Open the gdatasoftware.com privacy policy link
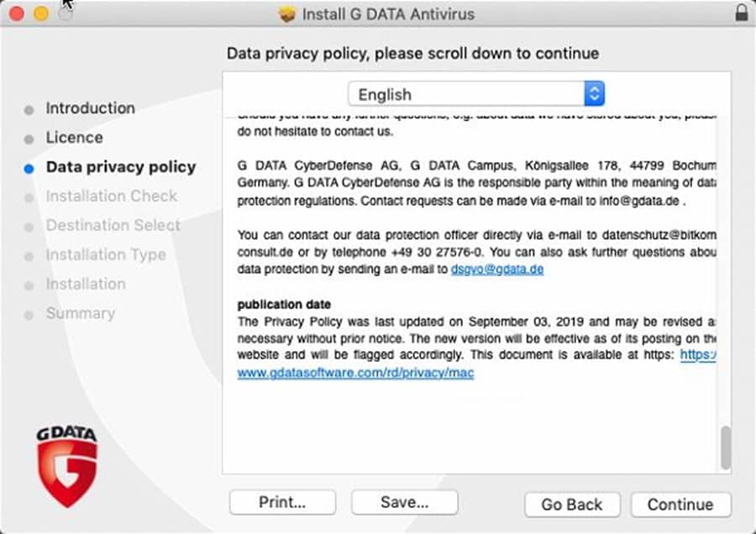This screenshot has height=534, width=756. (x=356, y=373)
